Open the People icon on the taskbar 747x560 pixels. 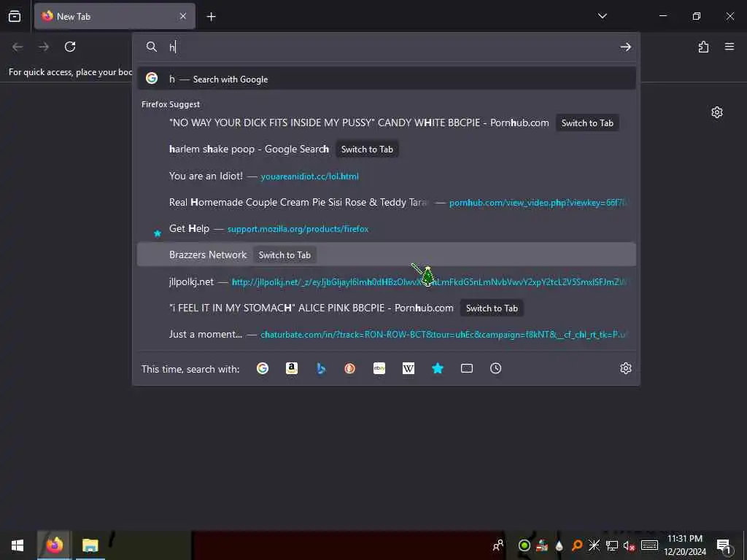(498, 545)
